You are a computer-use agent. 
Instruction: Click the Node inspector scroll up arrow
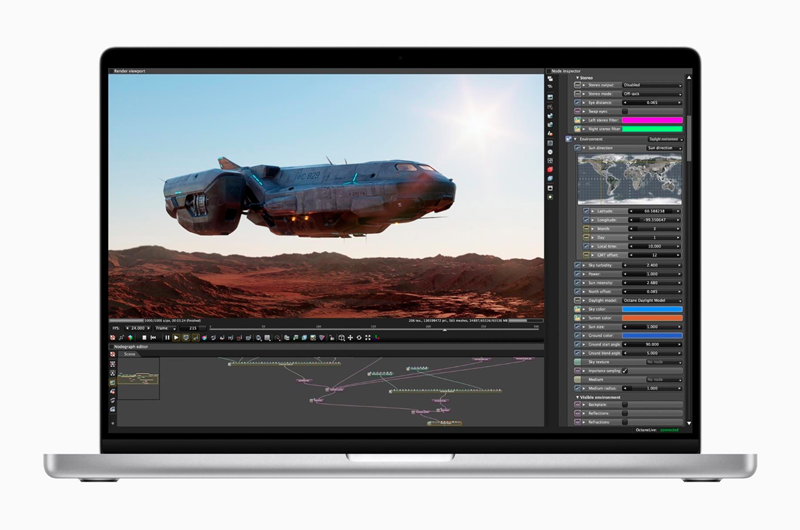click(x=689, y=78)
